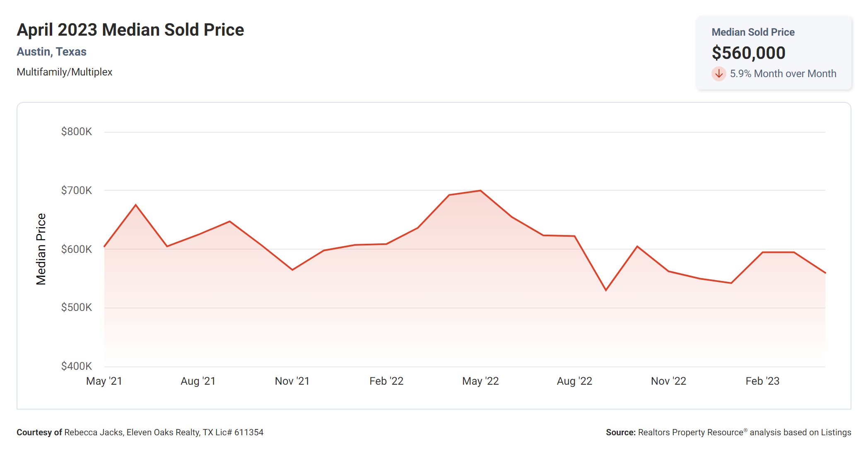Click the $560,000 median price value
Screen dimensions: 868x456
[x=748, y=53]
